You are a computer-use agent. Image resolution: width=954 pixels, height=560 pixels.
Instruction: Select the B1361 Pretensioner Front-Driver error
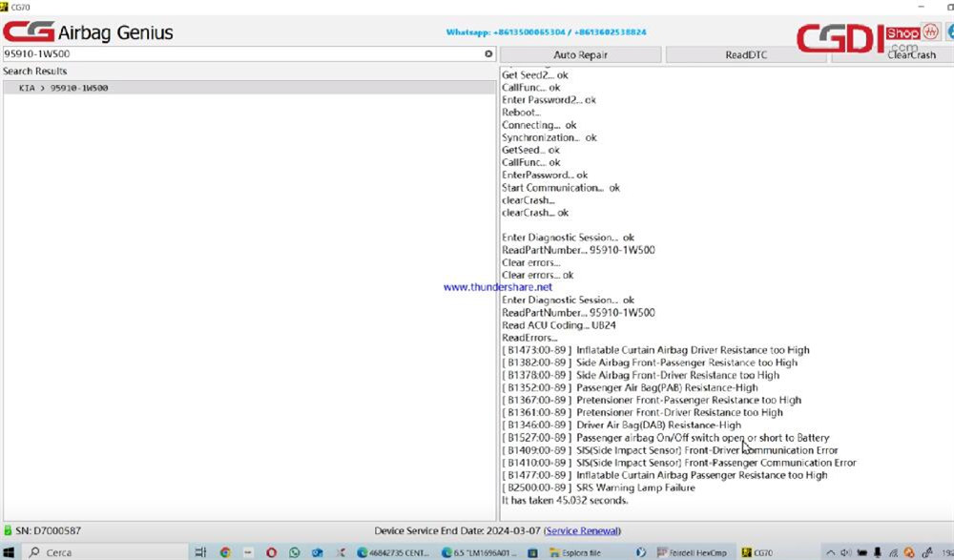[x=642, y=413]
